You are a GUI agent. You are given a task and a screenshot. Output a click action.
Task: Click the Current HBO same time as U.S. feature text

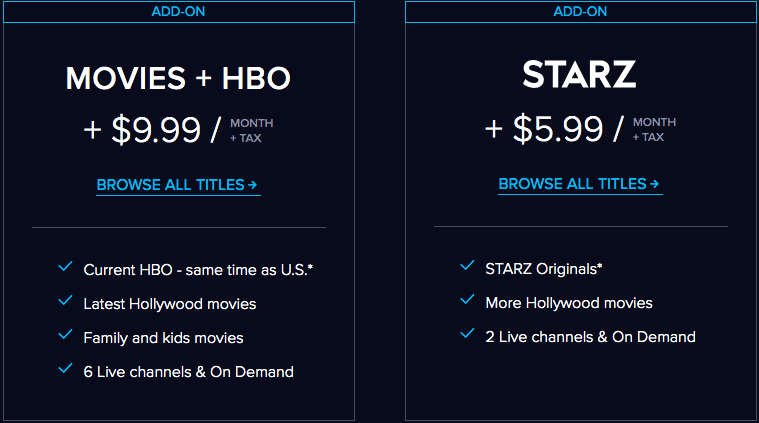[x=198, y=270]
